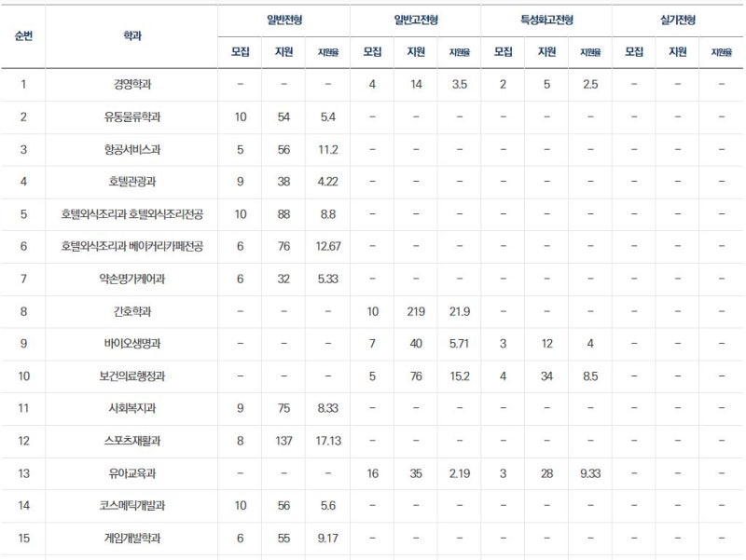746x560 pixels.
Task: Click the 16 recruitment value in 유아교육과 row
Action: point(372,473)
